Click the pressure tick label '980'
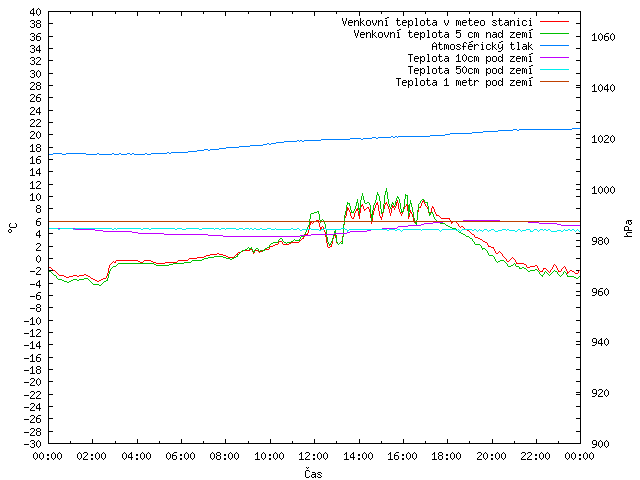 [x=600, y=241]
